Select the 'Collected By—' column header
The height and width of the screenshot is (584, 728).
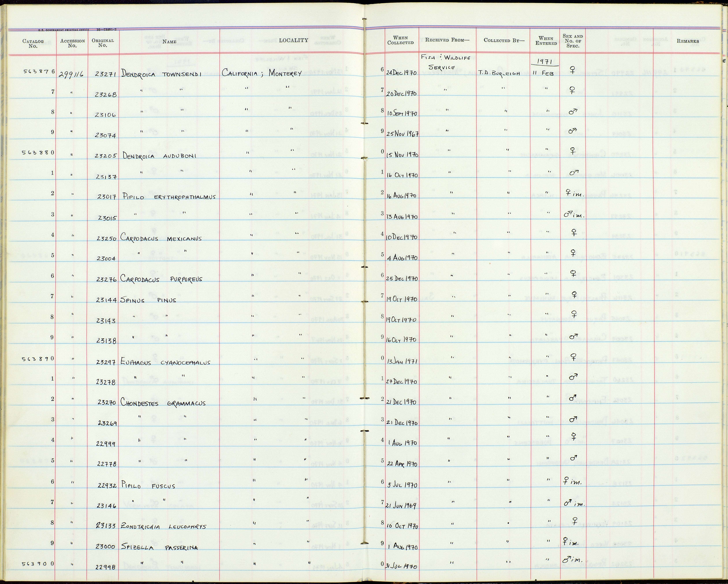[504, 40]
